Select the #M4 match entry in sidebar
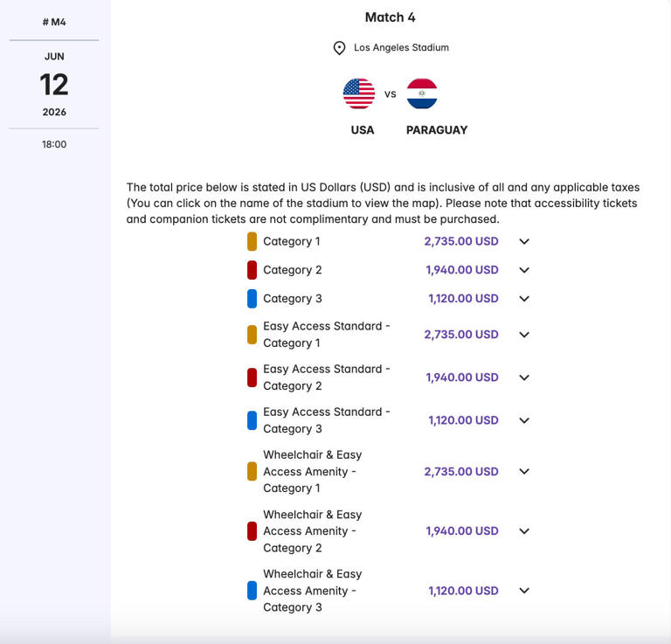This screenshot has height=644, width=671. coord(54,22)
